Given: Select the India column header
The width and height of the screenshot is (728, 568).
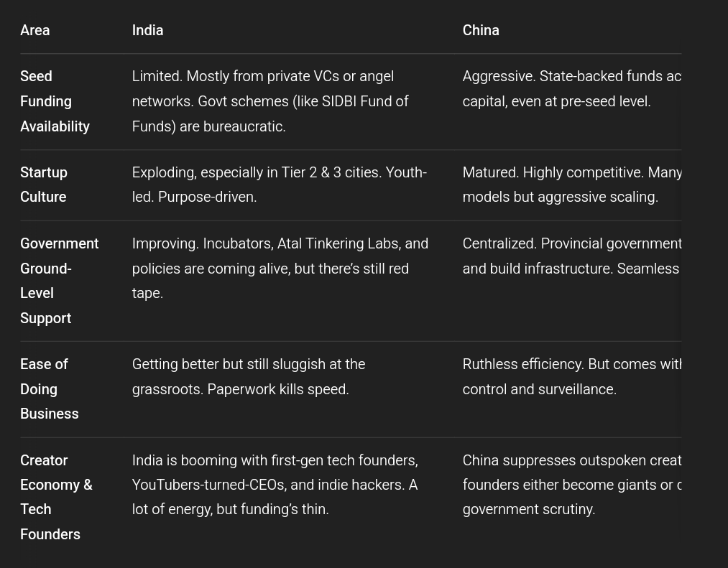Looking at the screenshot, I should pyautogui.click(x=147, y=30).
